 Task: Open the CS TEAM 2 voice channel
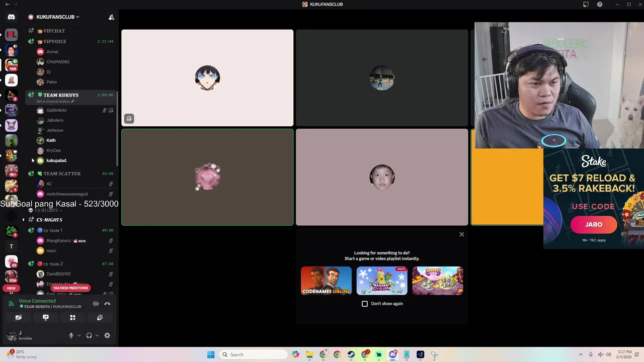tap(70, 264)
